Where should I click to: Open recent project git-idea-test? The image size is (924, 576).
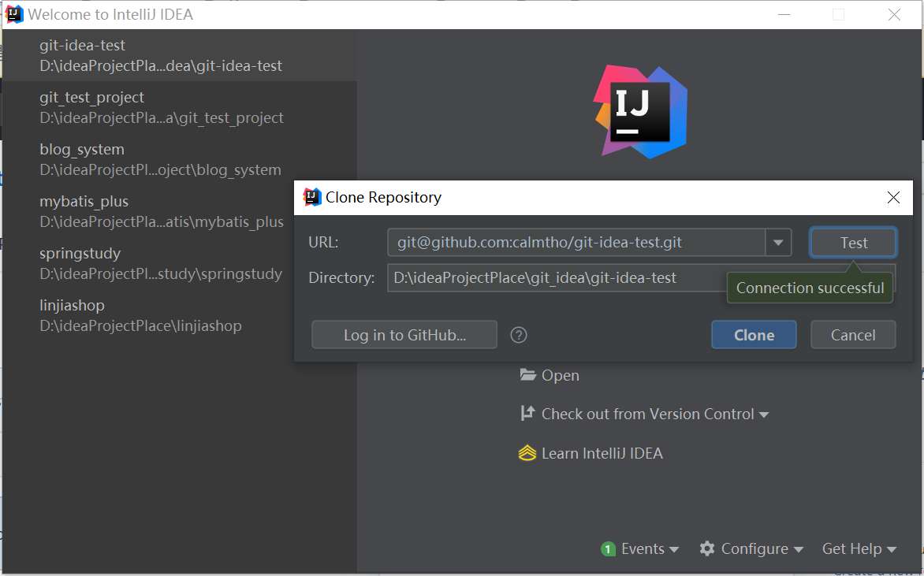click(x=180, y=55)
